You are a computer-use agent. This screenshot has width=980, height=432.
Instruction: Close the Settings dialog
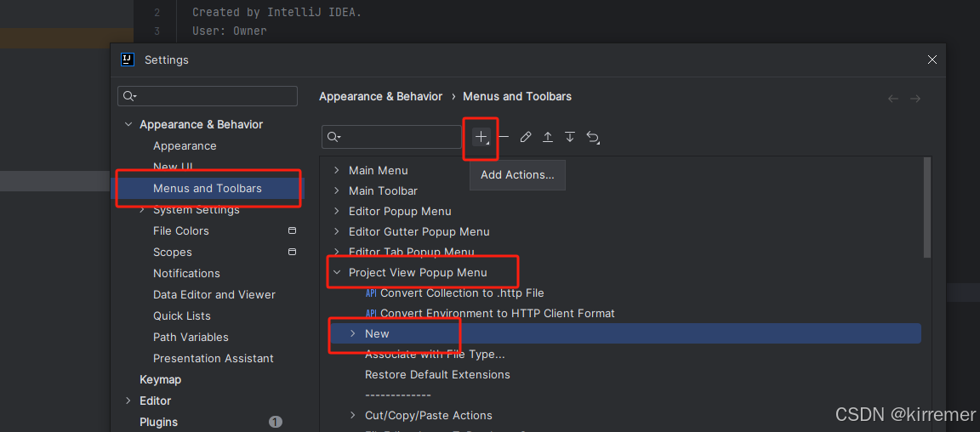tap(932, 60)
